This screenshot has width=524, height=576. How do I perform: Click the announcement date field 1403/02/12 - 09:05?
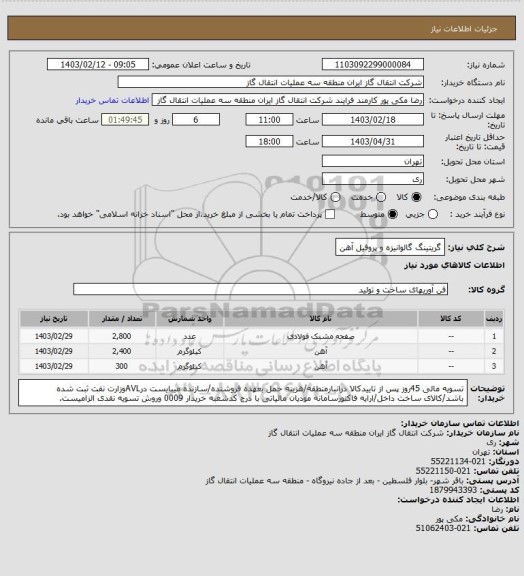pos(98,64)
